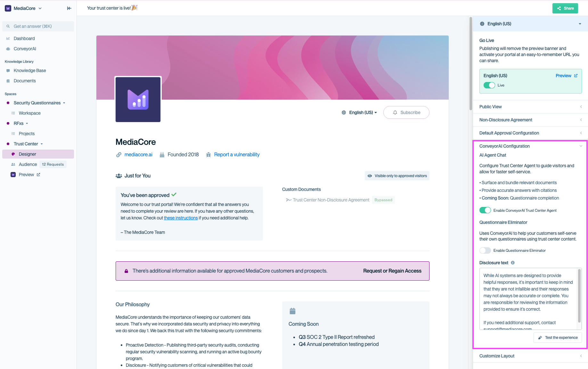Click the Just for You group icon

(119, 176)
